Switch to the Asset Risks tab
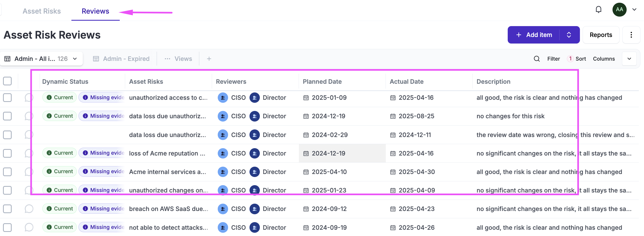This screenshot has width=644, height=236. (42, 11)
